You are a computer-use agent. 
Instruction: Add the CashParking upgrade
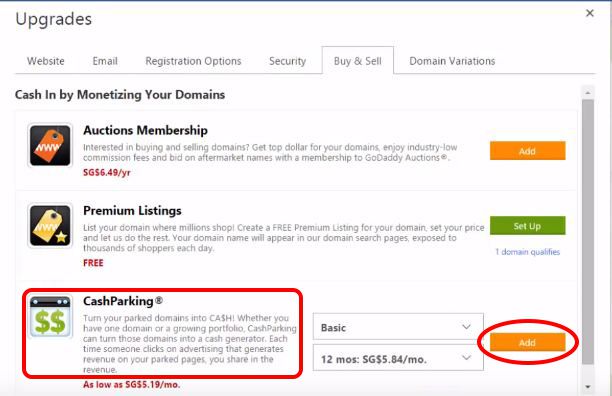527,343
